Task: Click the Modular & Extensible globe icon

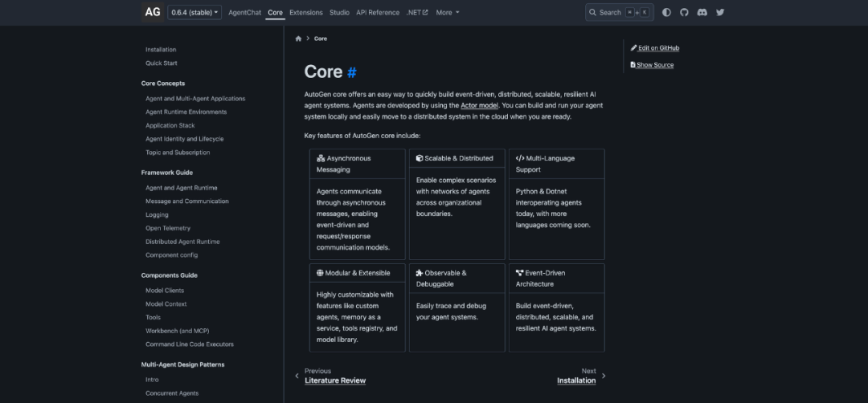Action: (320, 273)
